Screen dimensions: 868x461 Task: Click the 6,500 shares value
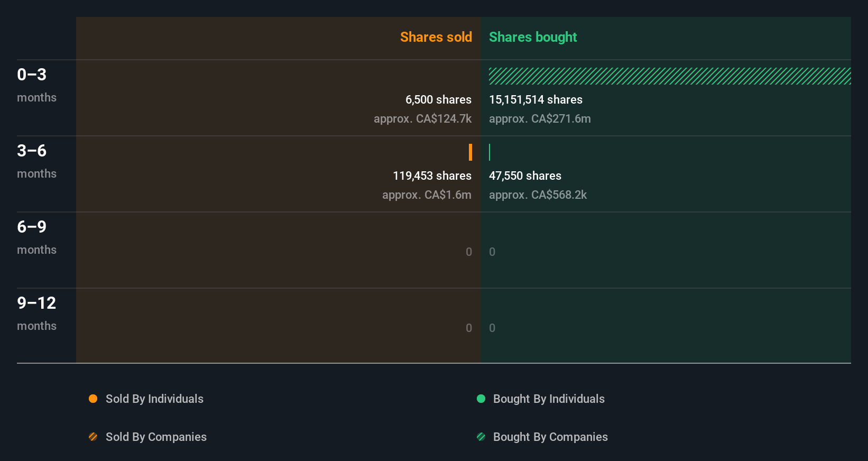coord(438,99)
